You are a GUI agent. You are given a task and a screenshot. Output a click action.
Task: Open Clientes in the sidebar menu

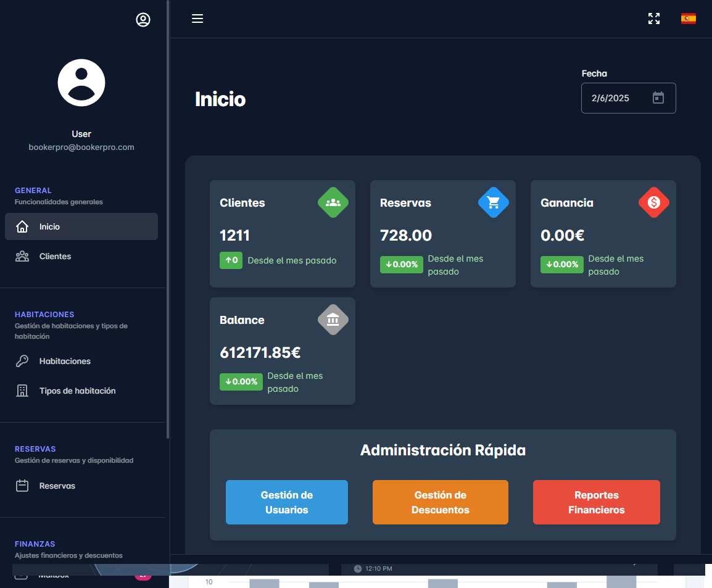pos(56,256)
